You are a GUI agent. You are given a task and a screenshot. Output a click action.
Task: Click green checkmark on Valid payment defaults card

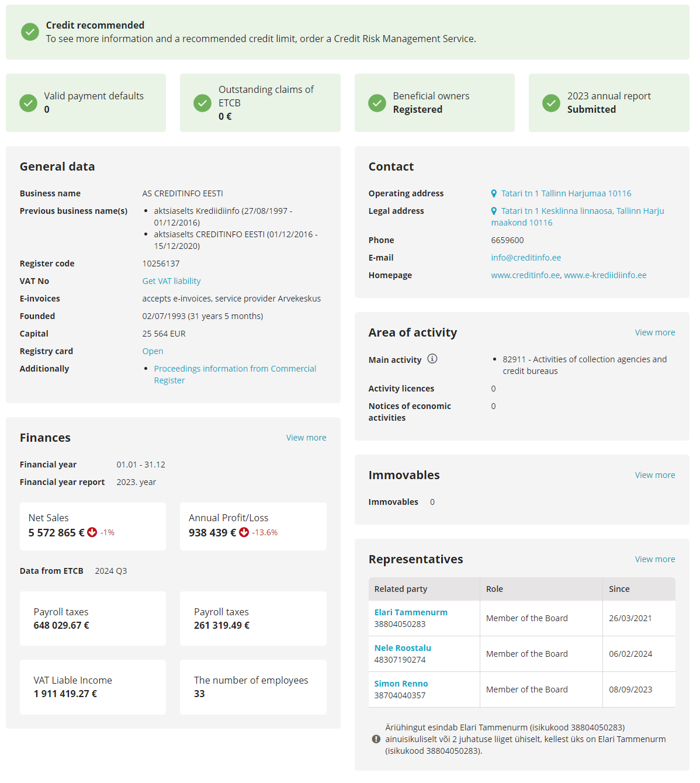pos(29,103)
